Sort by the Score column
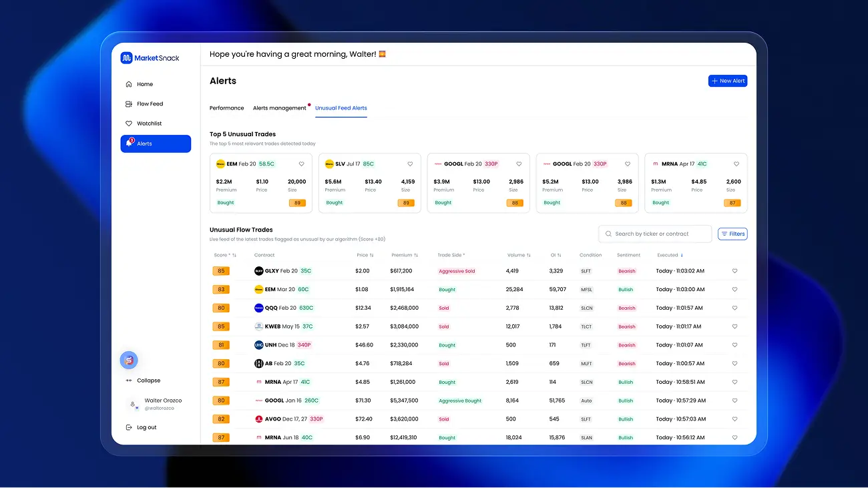This screenshot has width=868, height=488. tap(225, 255)
